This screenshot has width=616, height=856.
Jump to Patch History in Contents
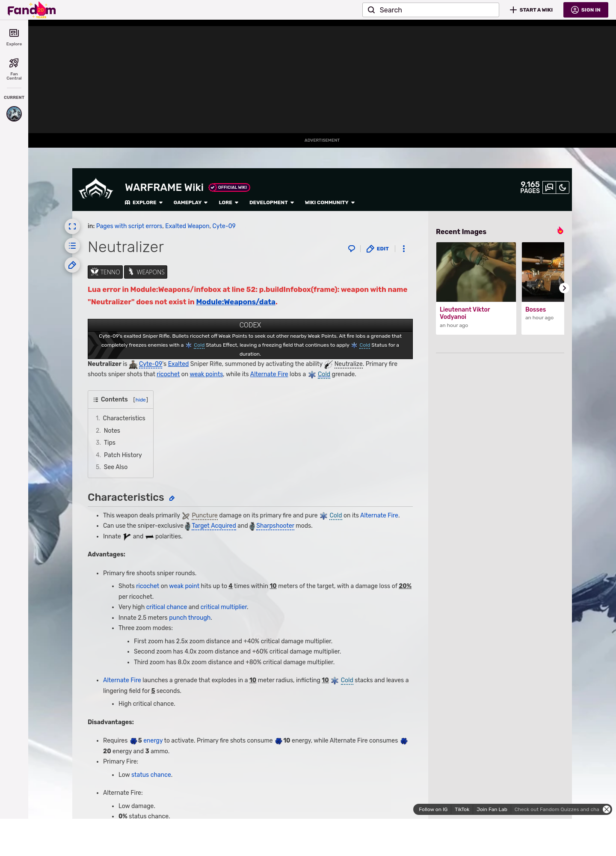[123, 455]
